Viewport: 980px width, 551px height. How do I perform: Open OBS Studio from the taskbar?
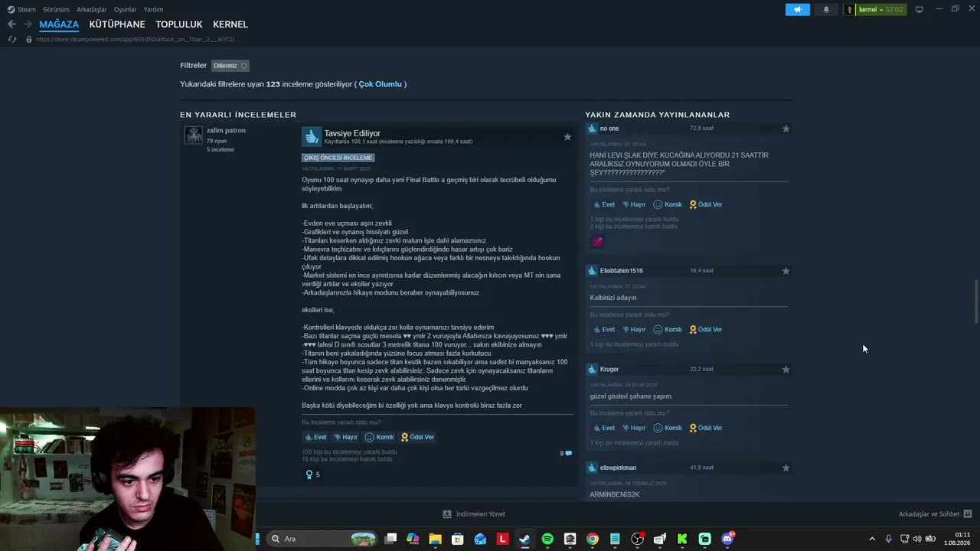pyautogui.click(x=638, y=539)
